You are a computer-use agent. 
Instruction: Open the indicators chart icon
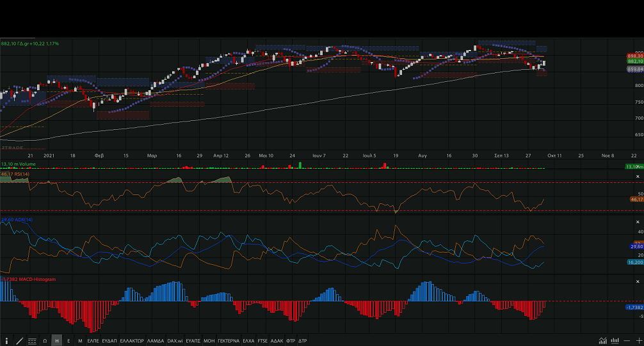click(x=603, y=341)
